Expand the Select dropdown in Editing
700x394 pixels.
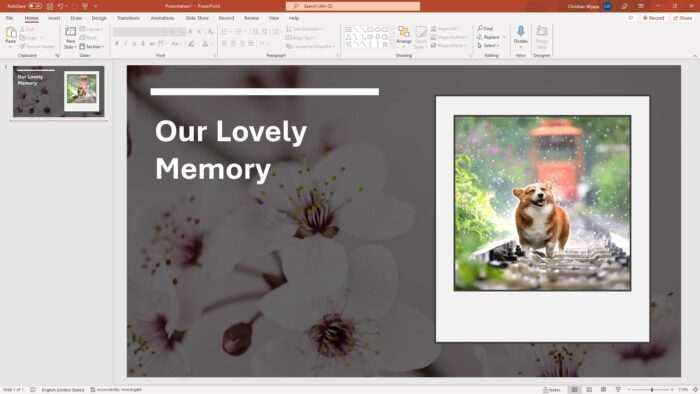[x=488, y=46]
